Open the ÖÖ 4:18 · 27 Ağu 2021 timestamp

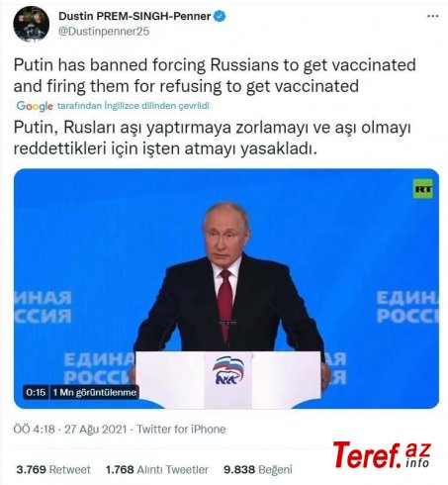[70, 429]
